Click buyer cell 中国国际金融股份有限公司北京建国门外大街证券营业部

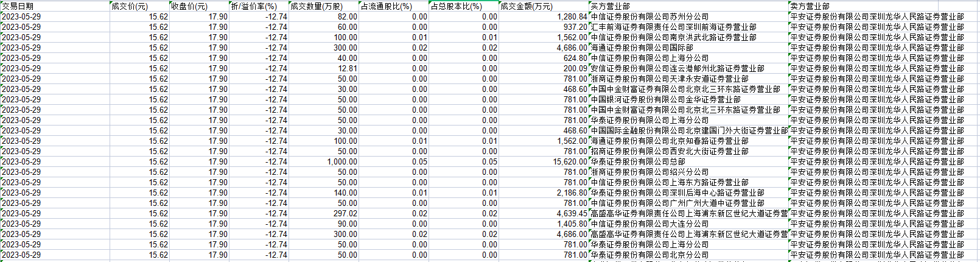[689, 131]
